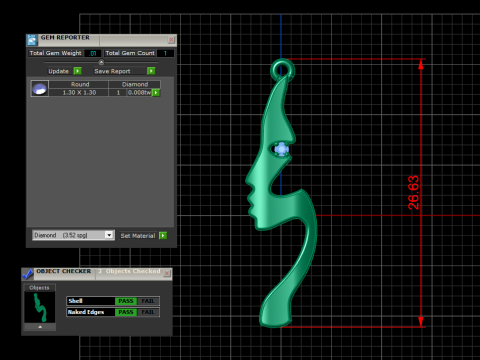Click the Naked Edges PASS indicator
The image size is (480, 360).
point(126,312)
